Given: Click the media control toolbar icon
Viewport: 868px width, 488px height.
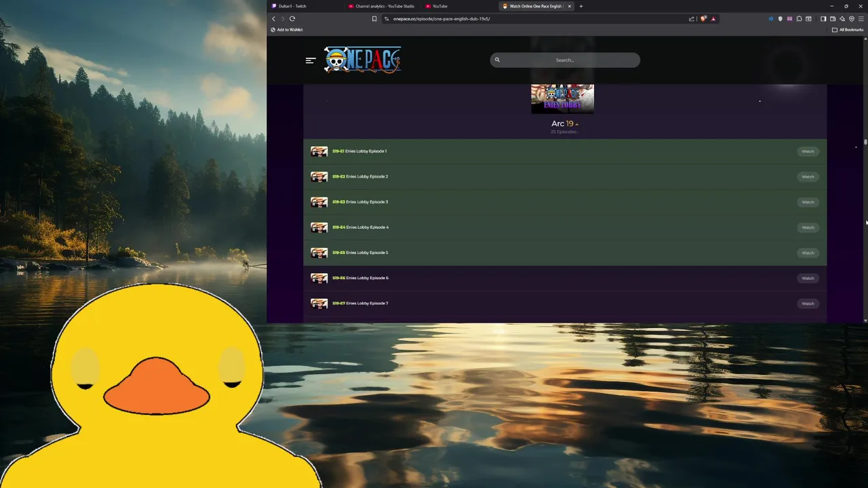Looking at the screenshot, I should [x=808, y=19].
